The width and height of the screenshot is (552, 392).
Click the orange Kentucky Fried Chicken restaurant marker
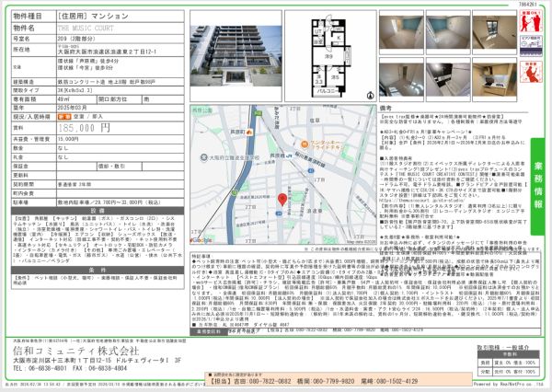(305, 144)
